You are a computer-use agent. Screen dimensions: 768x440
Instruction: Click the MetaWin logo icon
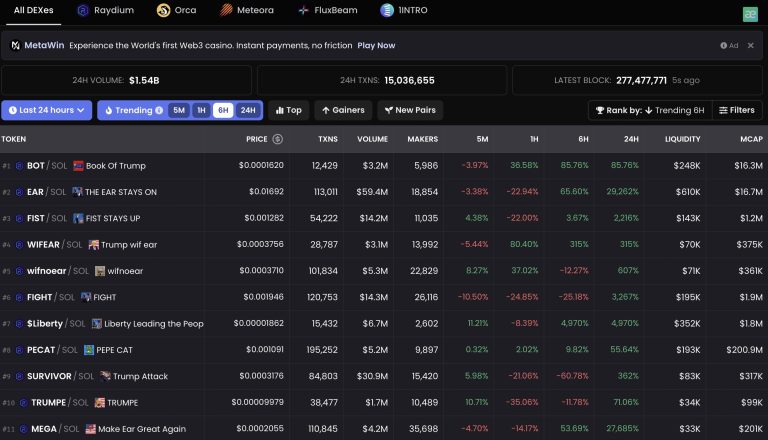(x=16, y=45)
